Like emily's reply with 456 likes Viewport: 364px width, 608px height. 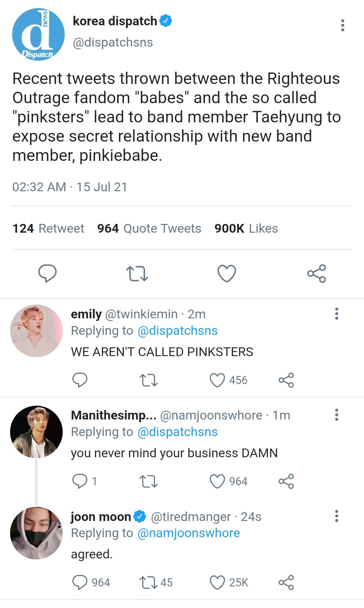tap(228, 380)
